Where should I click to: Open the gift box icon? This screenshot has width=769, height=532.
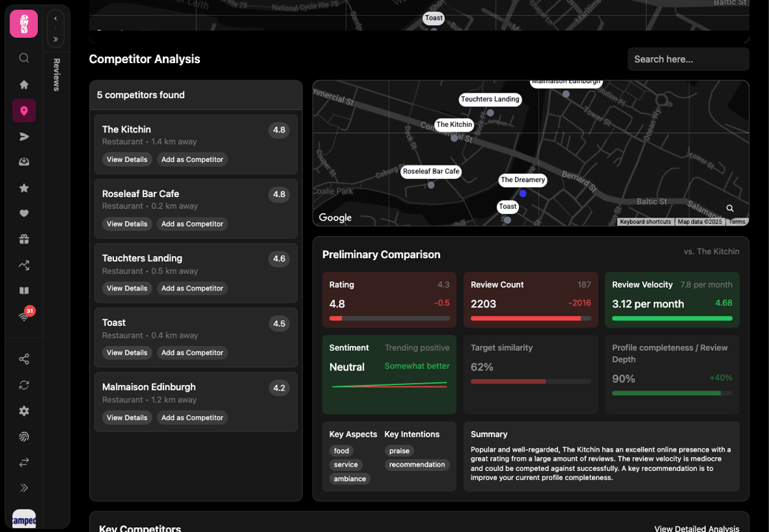coord(23,240)
